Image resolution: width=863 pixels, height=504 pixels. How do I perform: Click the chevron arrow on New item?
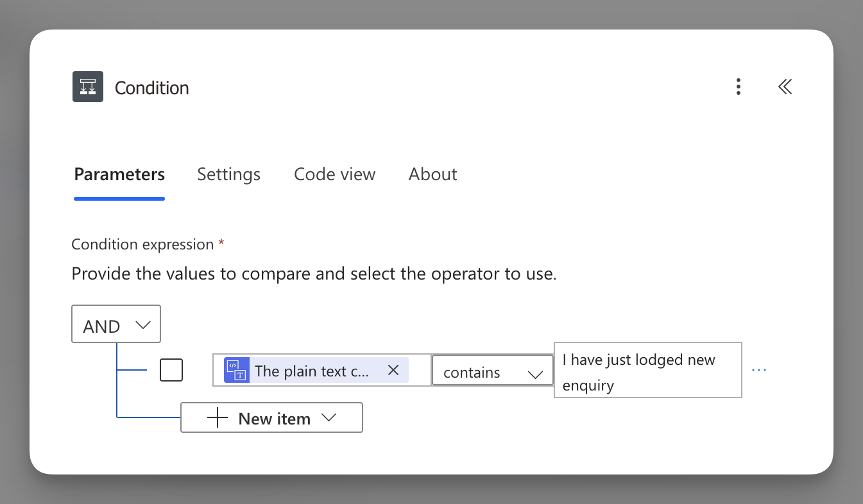(x=329, y=417)
